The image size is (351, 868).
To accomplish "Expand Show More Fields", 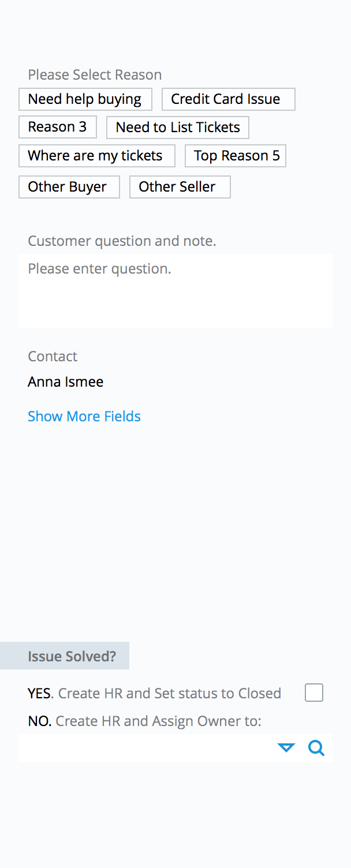I will [x=84, y=416].
